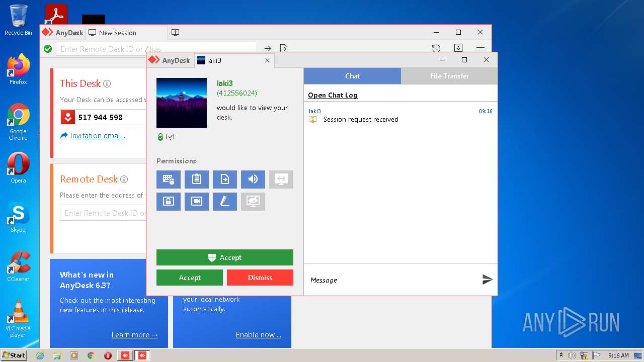This screenshot has height=362, width=644.
Task: Toggle session recording permission
Action: tap(197, 202)
